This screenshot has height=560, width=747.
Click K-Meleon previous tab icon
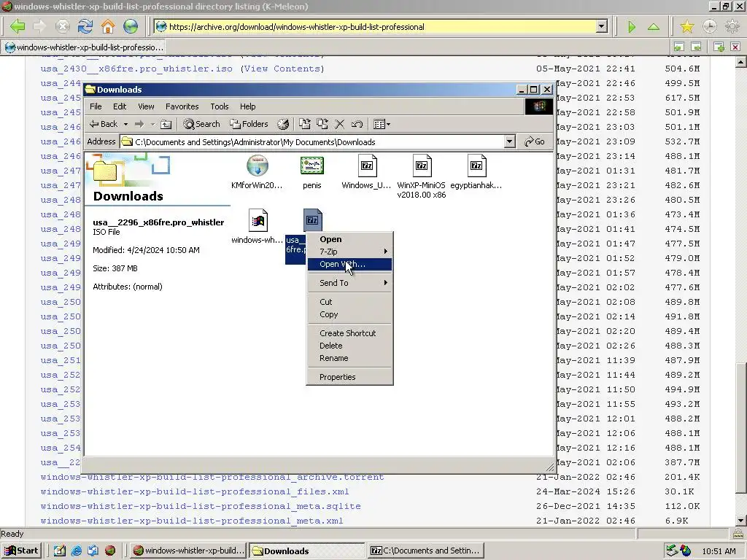679,47
